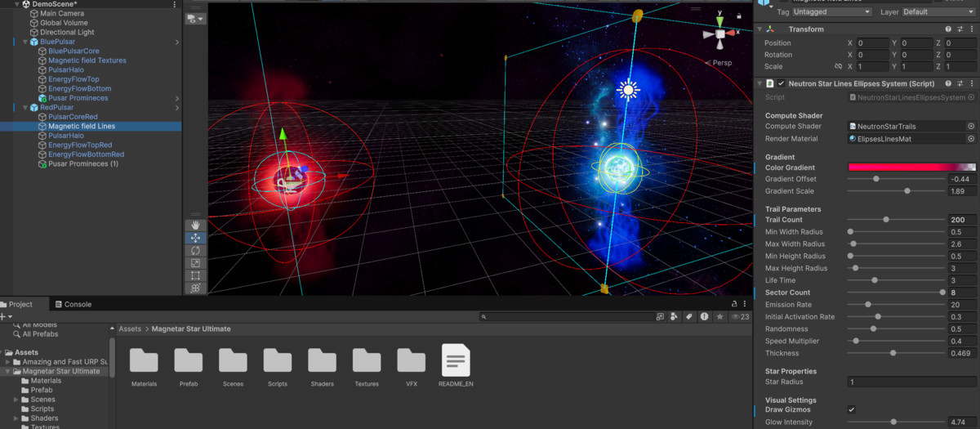Open search-in-window icon next to search field

pos(660,316)
